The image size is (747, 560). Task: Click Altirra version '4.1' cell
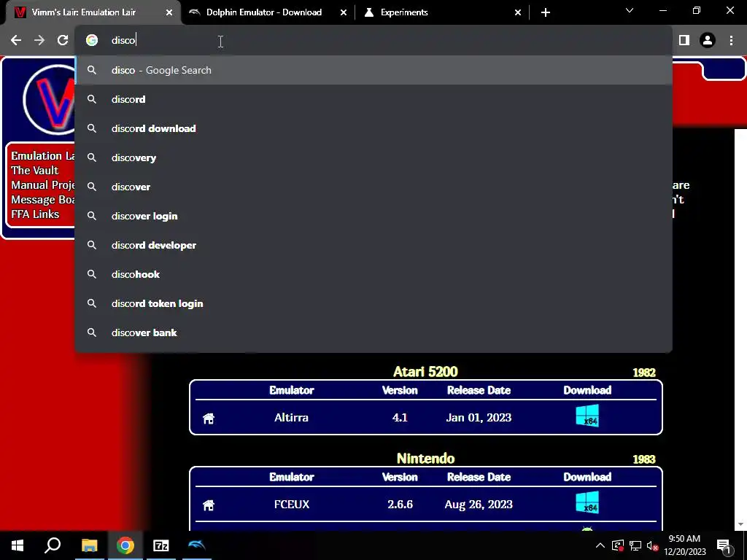(400, 418)
